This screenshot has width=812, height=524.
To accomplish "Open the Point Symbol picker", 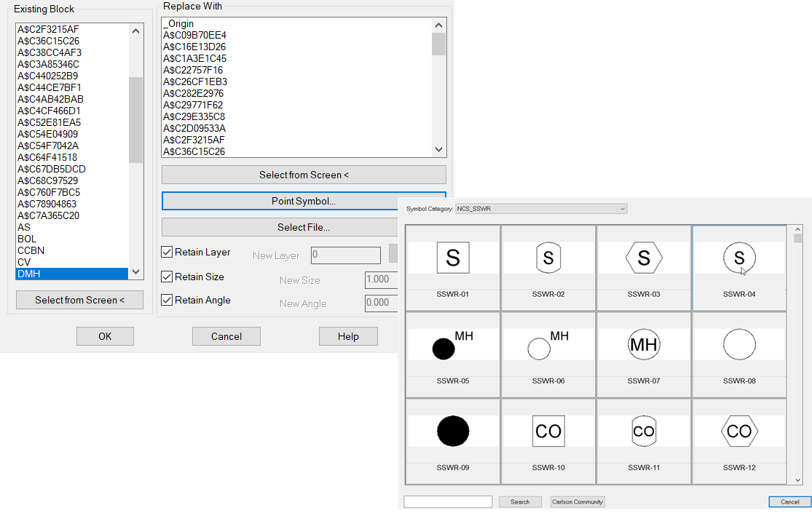I will [x=303, y=201].
